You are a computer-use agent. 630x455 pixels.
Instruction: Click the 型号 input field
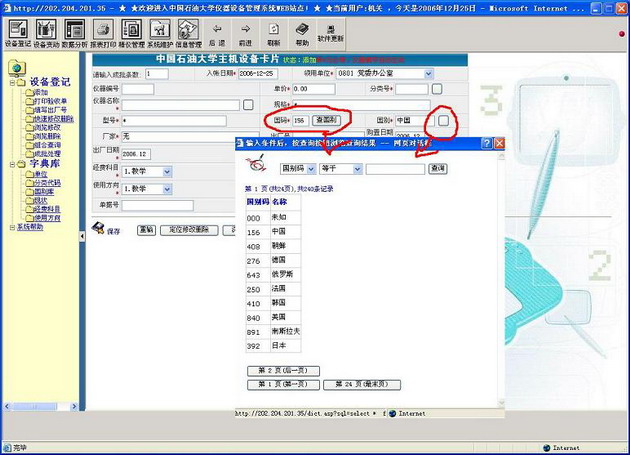coord(178,120)
